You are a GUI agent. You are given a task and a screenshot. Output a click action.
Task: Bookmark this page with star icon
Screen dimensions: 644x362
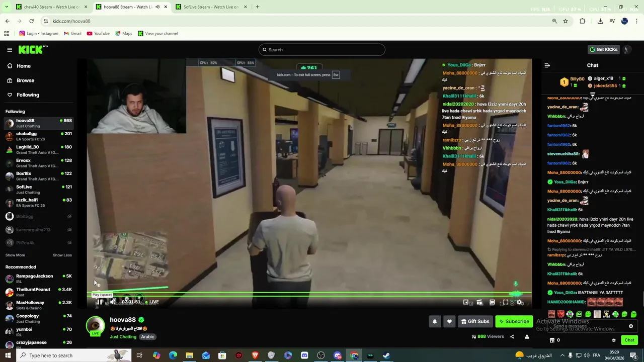(x=566, y=21)
